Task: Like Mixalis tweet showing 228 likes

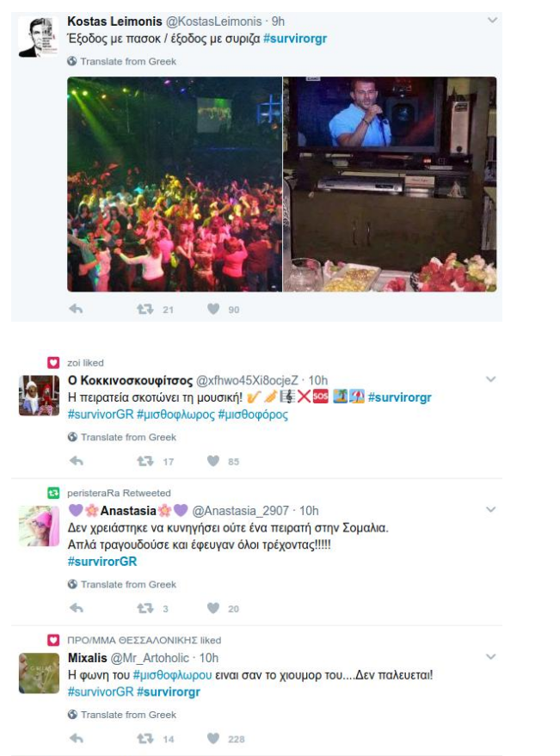Action: point(213,738)
